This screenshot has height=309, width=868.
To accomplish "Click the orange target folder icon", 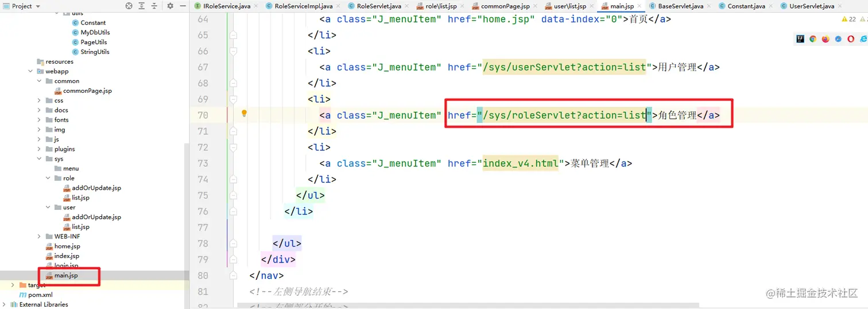I will (23, 285).
